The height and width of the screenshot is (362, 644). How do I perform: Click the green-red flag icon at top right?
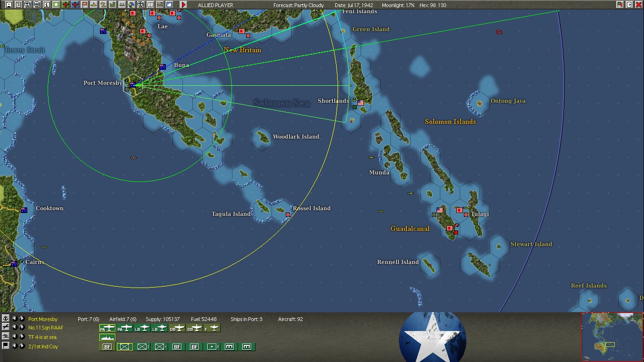(620, 5)
